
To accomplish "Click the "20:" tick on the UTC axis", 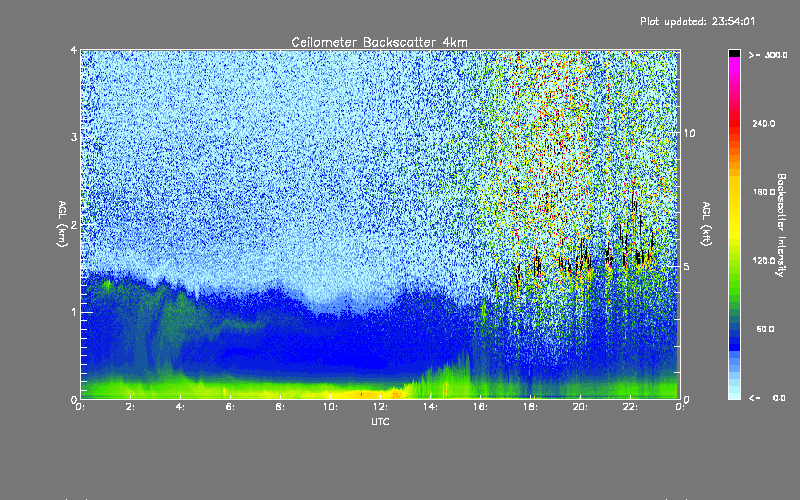I will point(580,407).
